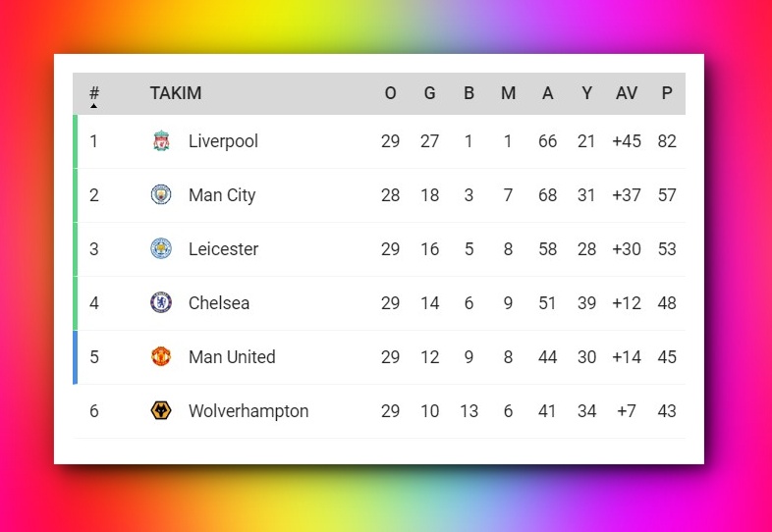Image resolution: width=772 pixels, height=532 pixels.
Task: Sort by the G wins header
Action: coord(429,93)
